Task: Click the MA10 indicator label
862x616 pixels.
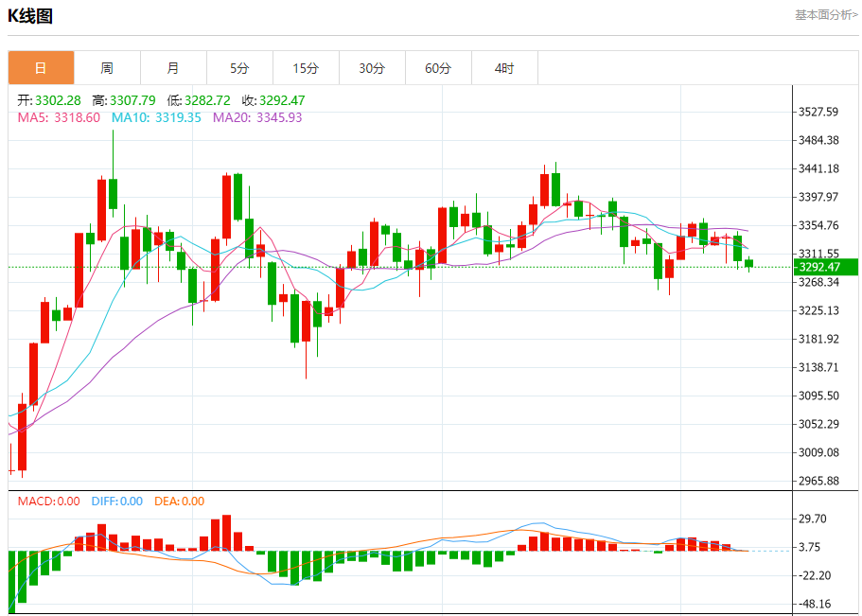Action: pos(156,117)
